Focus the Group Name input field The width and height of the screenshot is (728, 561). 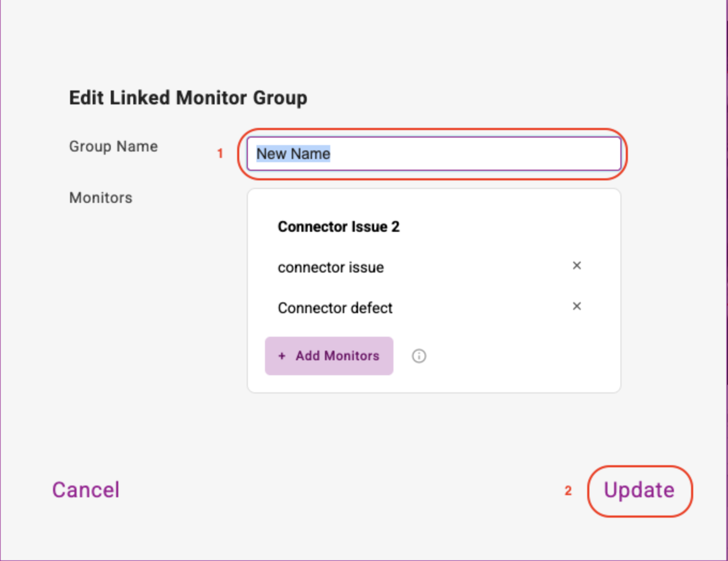coord(434,154)
